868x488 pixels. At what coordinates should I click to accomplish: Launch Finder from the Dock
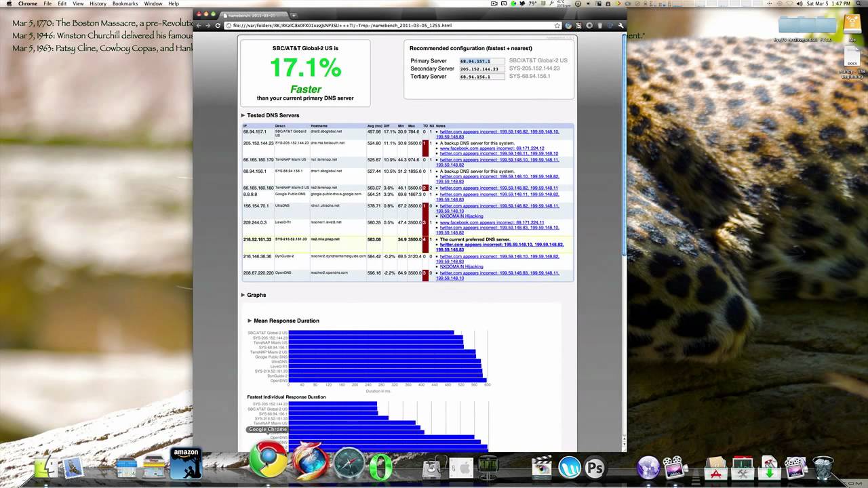click(45, 467)
